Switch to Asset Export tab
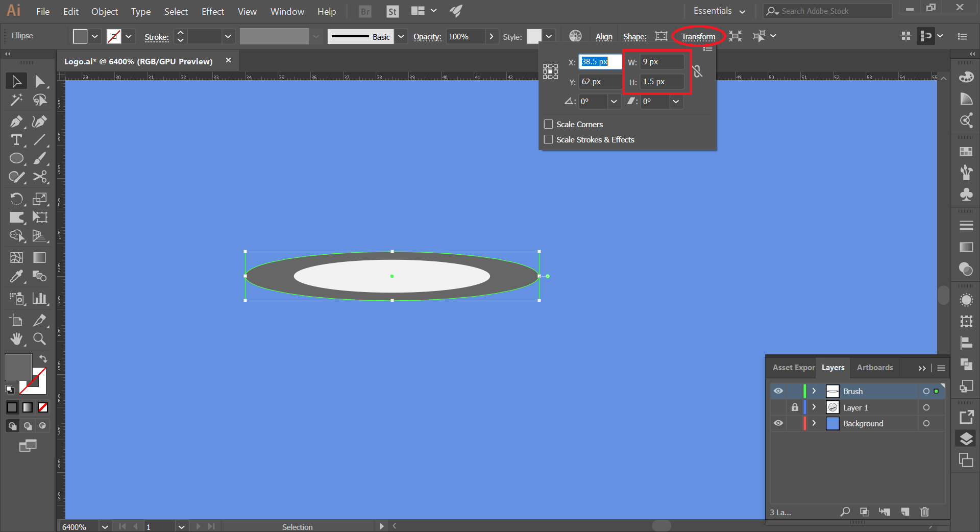The image size is (980, 532). pyautogui.click(x=794, y=368)
